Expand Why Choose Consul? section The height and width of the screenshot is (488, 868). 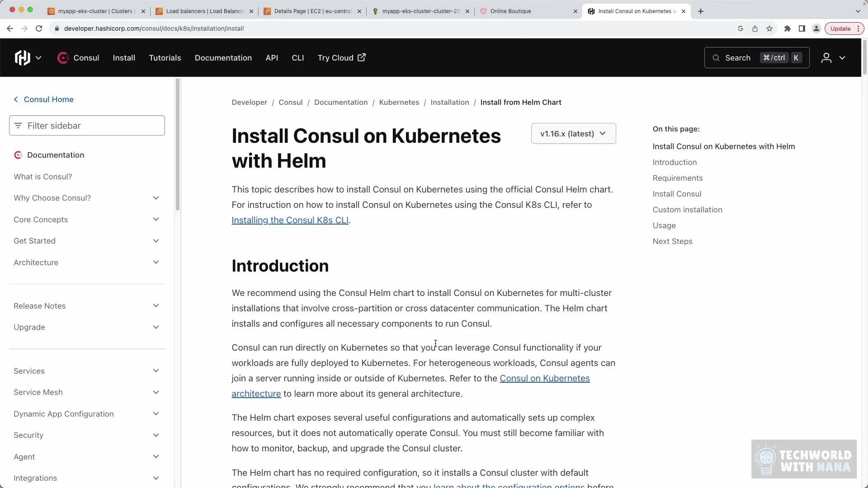pos(87,198)
